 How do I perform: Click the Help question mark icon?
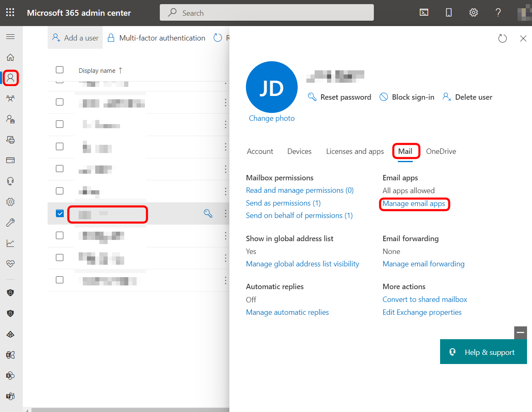coord(498,12)
